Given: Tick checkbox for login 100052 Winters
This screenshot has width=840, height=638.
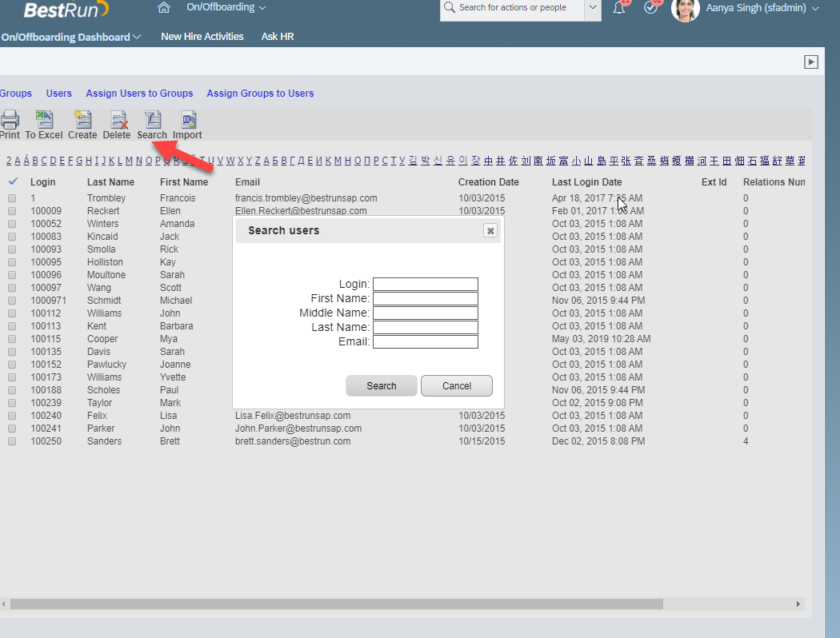Looking at the screenshot, I should pyautogui.click(x=12, y=224).
